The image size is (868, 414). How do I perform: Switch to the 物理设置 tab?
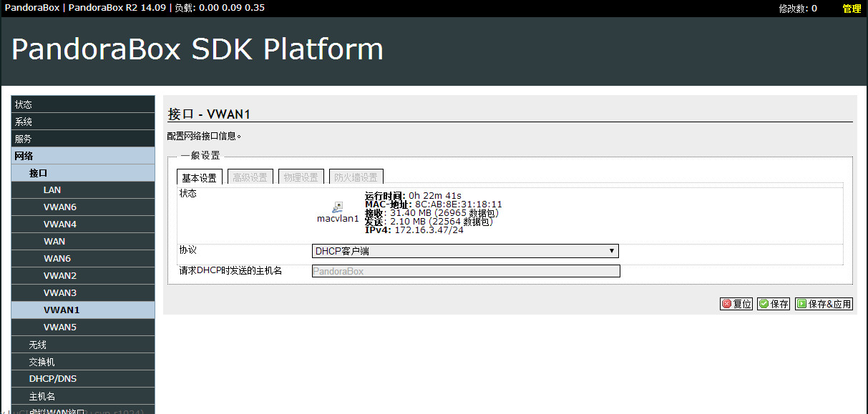301,177
